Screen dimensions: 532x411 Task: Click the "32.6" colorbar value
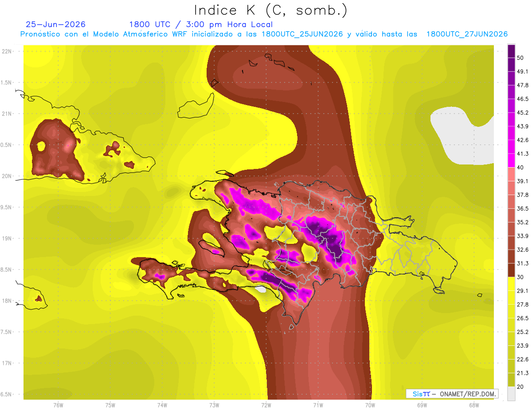[523, 250]
